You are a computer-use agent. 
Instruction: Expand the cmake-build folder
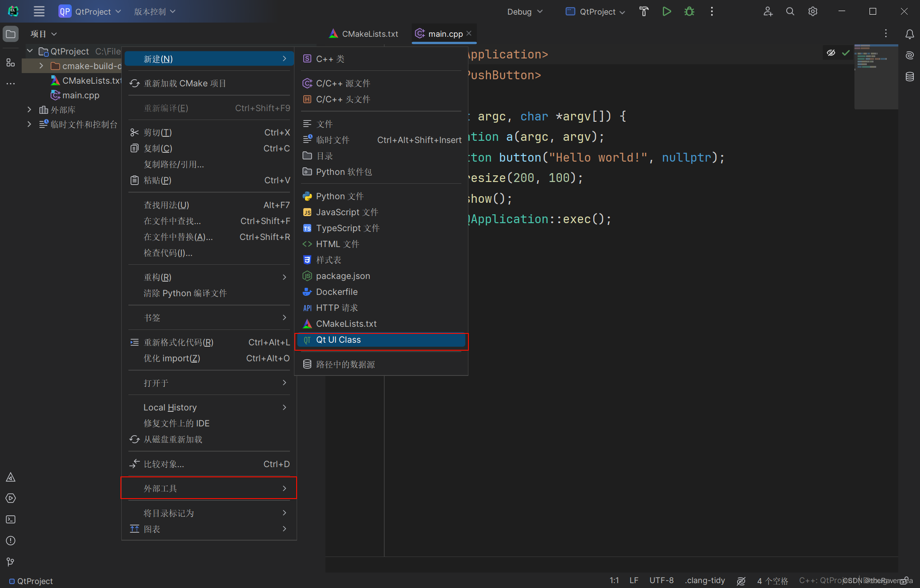(x=41, y=66)
